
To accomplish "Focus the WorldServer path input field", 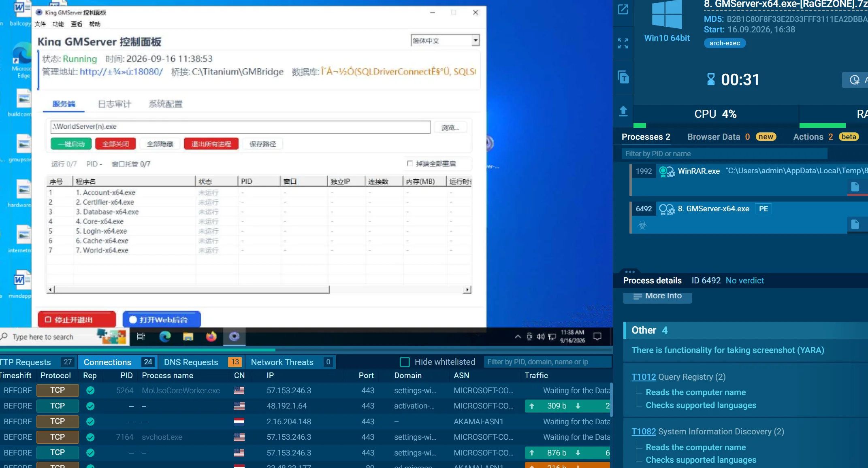I will point(240,127).
